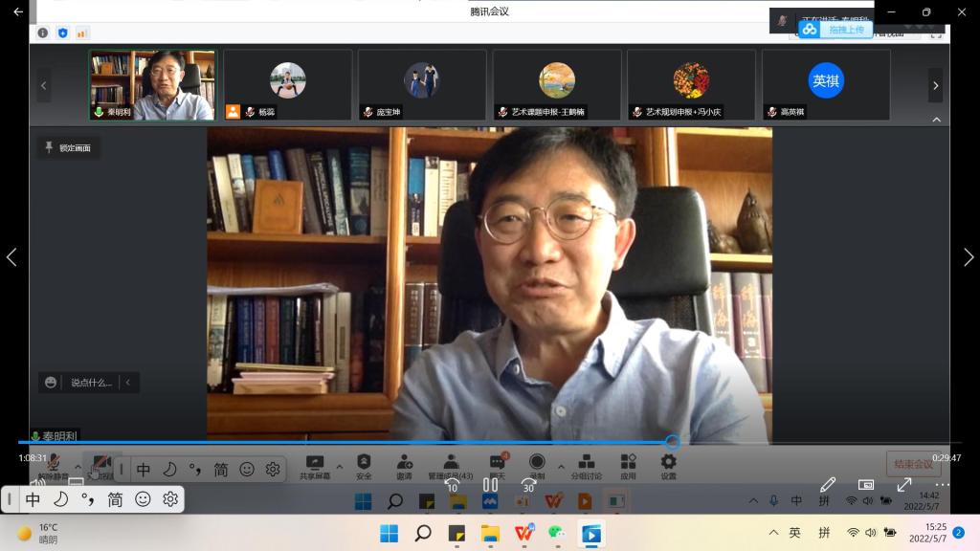Open the 共享屏幕 share screen tool
The height and width of the screenshot is (551, 980).
pyautogui.click(x=314, y=465)
